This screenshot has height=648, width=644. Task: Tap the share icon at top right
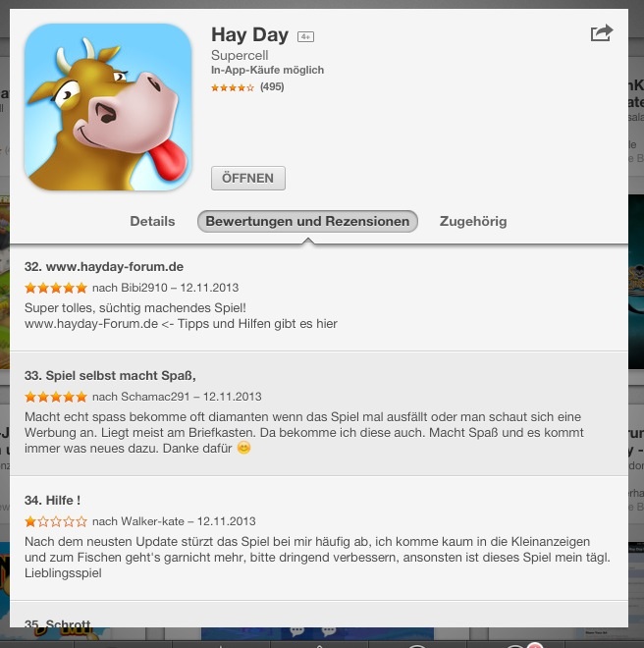[x=602, y=32]
